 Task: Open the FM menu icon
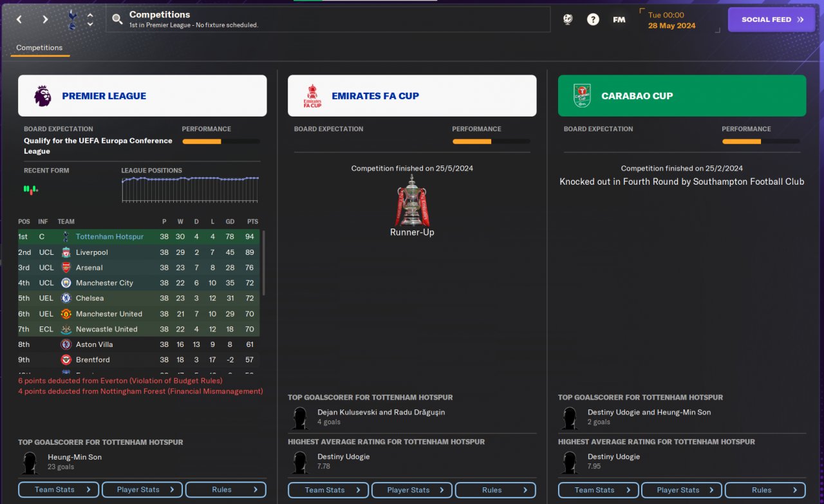[619, 19]
